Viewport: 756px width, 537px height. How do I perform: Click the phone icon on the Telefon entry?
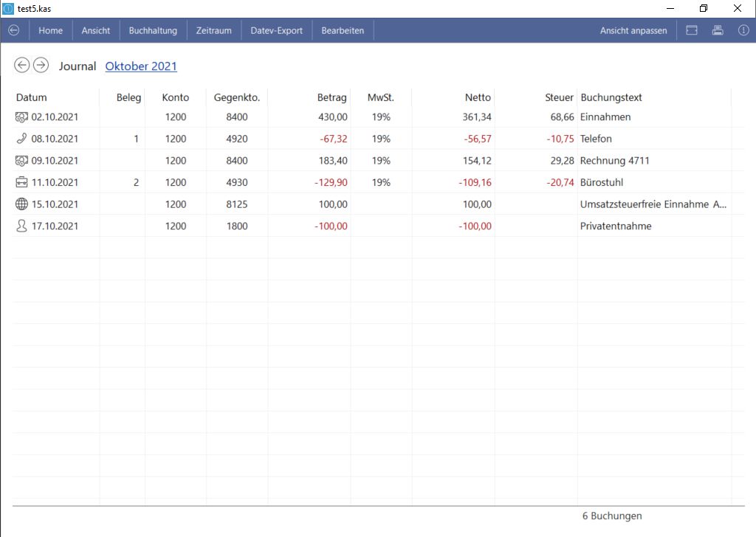pos(21,139)
